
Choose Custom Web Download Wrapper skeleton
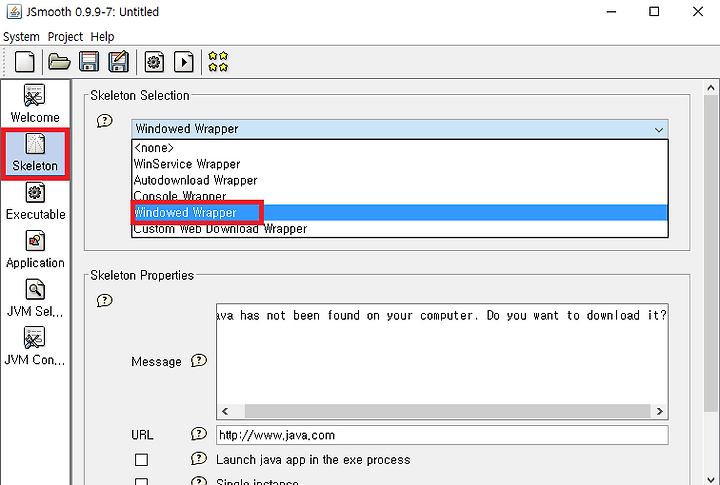pos(399,229)
